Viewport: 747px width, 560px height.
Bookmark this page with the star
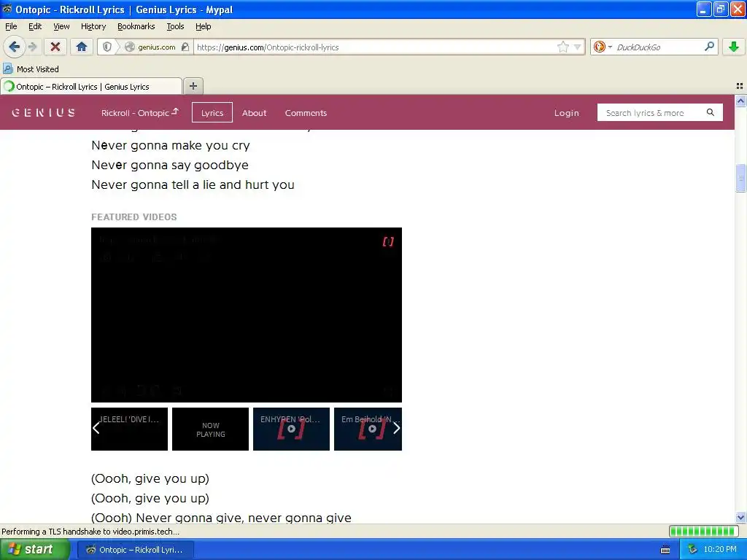tap(562, 47)
